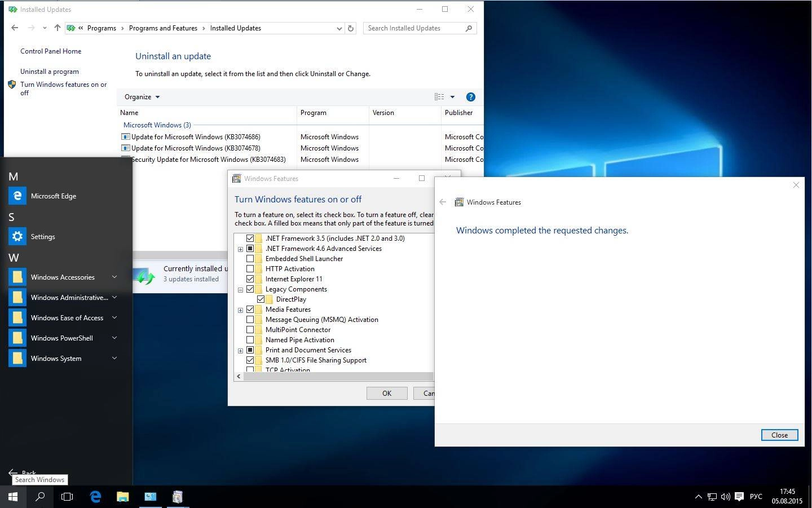
Task: Expand Print and Document Services node
Action: 240,351
